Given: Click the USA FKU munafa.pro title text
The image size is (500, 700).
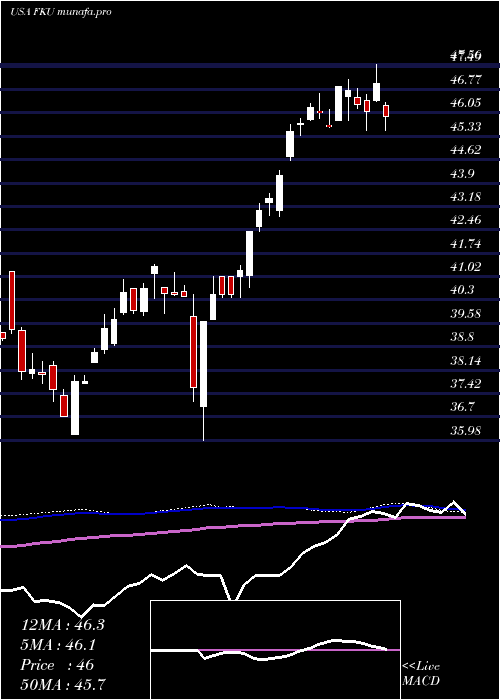Looking at the screenshot, I should (x=61, y=12).
